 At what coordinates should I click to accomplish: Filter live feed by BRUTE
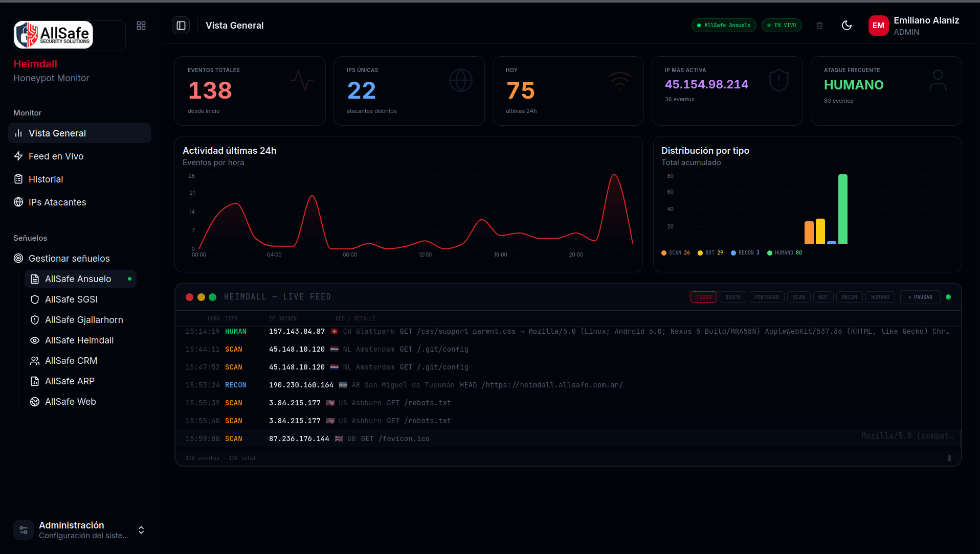733,297
